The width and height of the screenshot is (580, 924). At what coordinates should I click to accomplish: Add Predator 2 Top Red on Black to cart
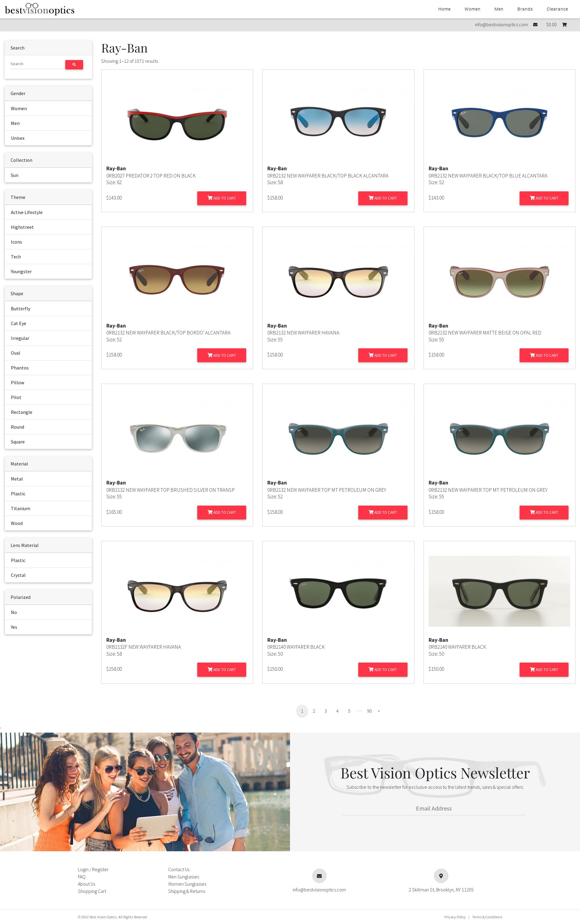(222, 198)
